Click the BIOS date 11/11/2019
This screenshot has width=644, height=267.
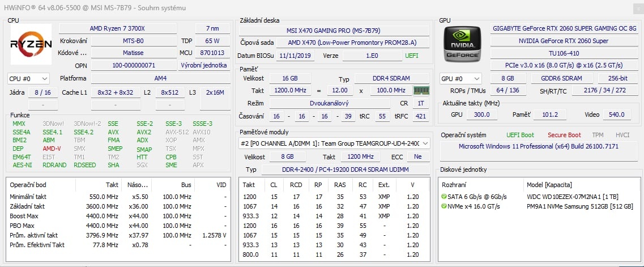(x=295, y=56)
